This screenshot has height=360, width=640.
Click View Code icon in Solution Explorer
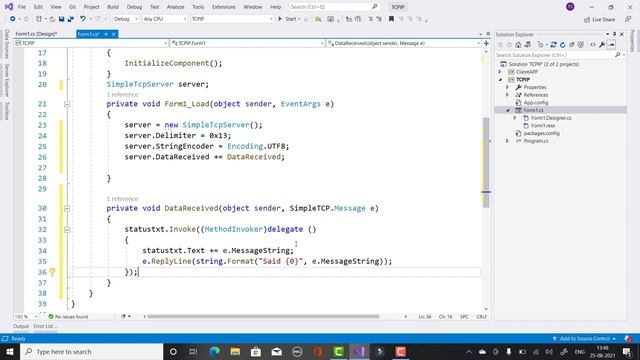click(x=593, y=44)
